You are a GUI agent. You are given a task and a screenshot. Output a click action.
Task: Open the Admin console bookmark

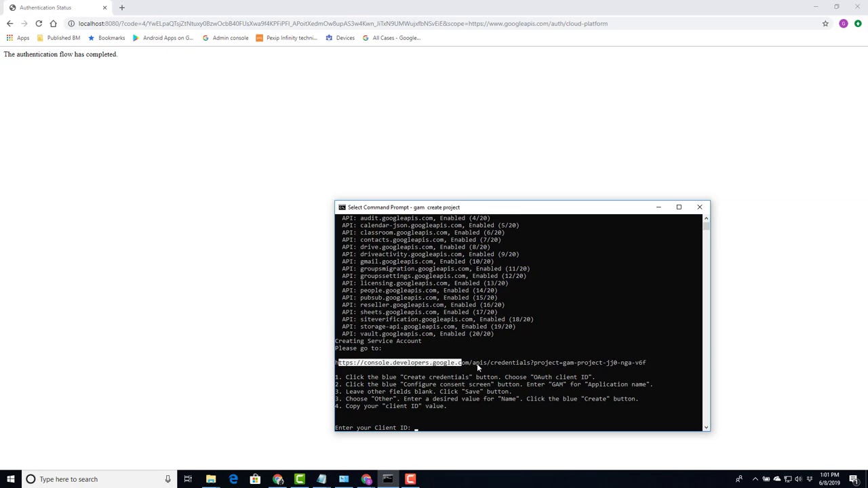click(x=225, y=38)
